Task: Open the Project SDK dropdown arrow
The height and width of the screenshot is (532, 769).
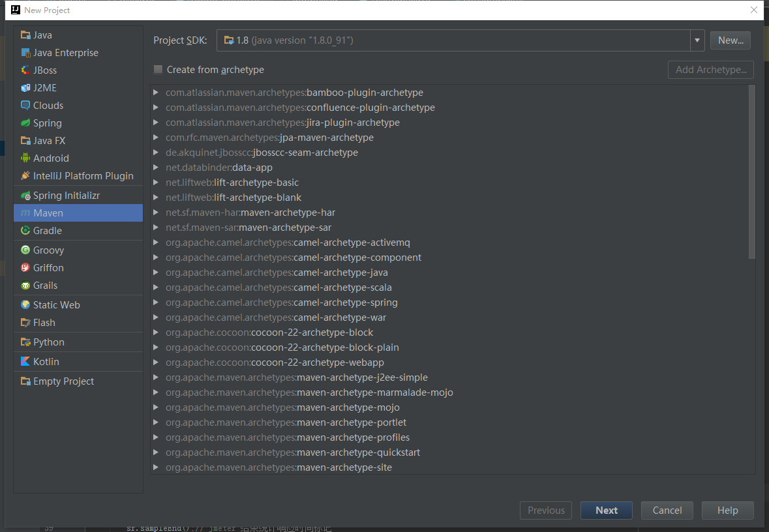Action: [697, 40]
